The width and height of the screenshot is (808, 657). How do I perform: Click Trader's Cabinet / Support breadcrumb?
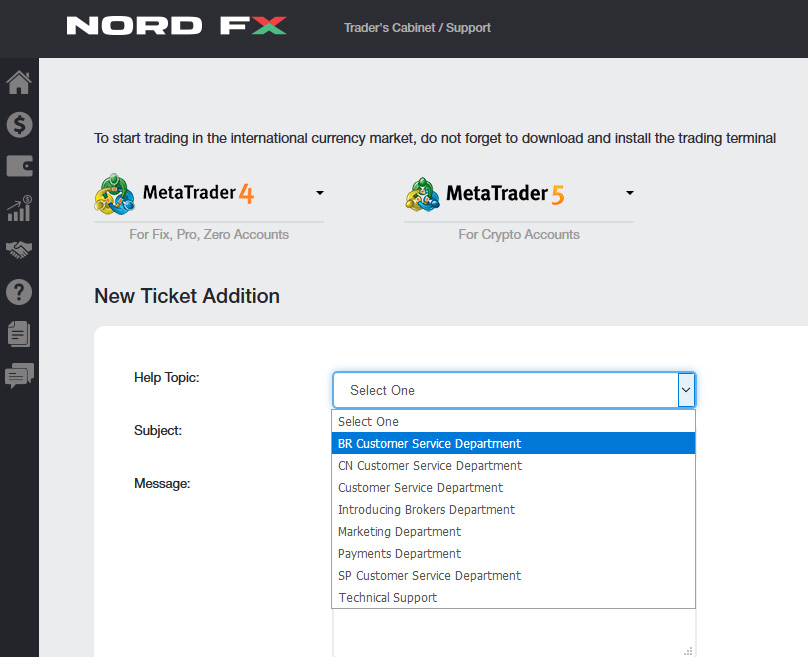coord(417,28)
